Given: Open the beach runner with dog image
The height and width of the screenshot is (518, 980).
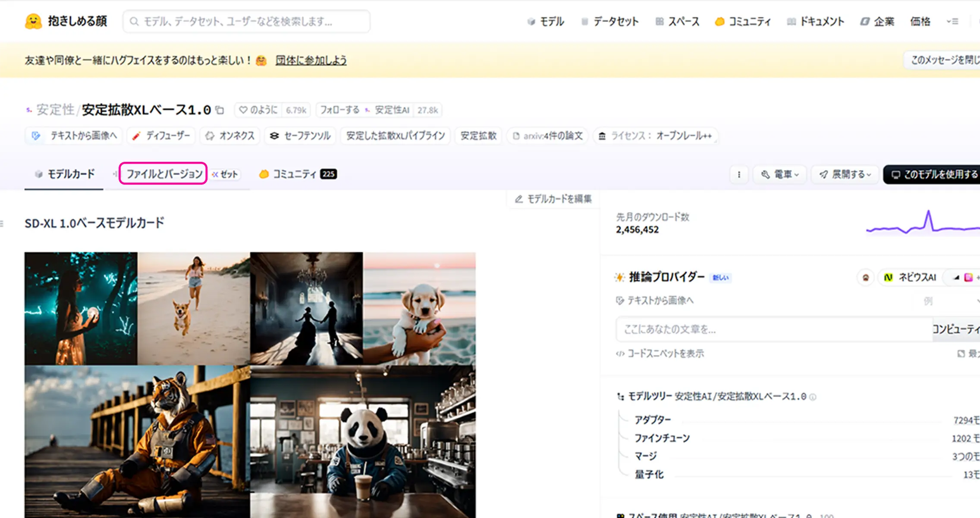Looking at the screenshot, I should (x=194, y=309).
